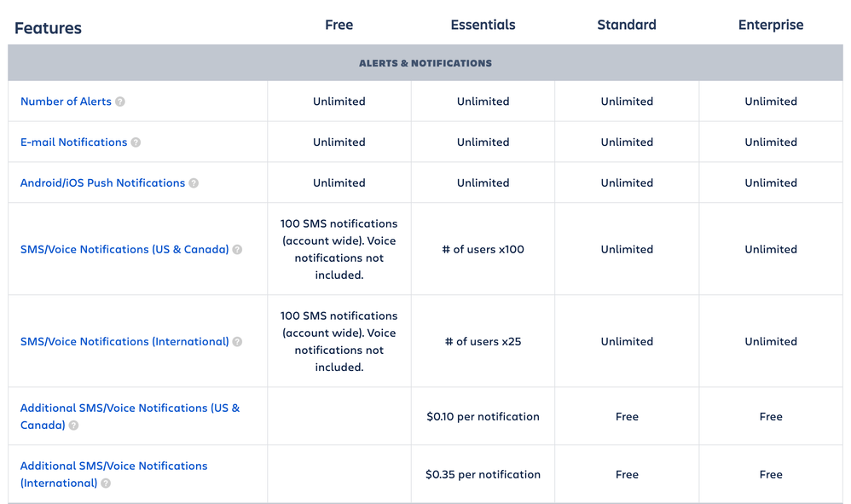Select the Enterprise plan column header
851x504 pixels.
[771, 25]
